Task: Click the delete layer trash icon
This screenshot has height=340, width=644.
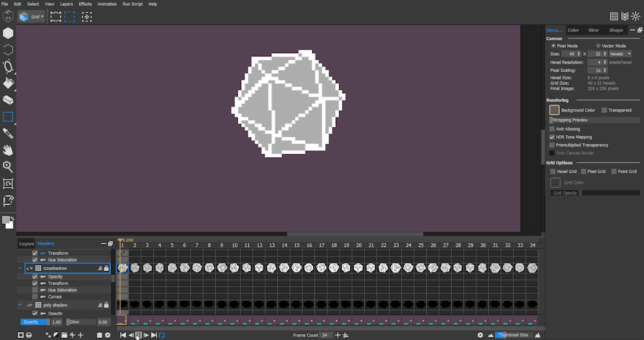Action: pos(99,335)
